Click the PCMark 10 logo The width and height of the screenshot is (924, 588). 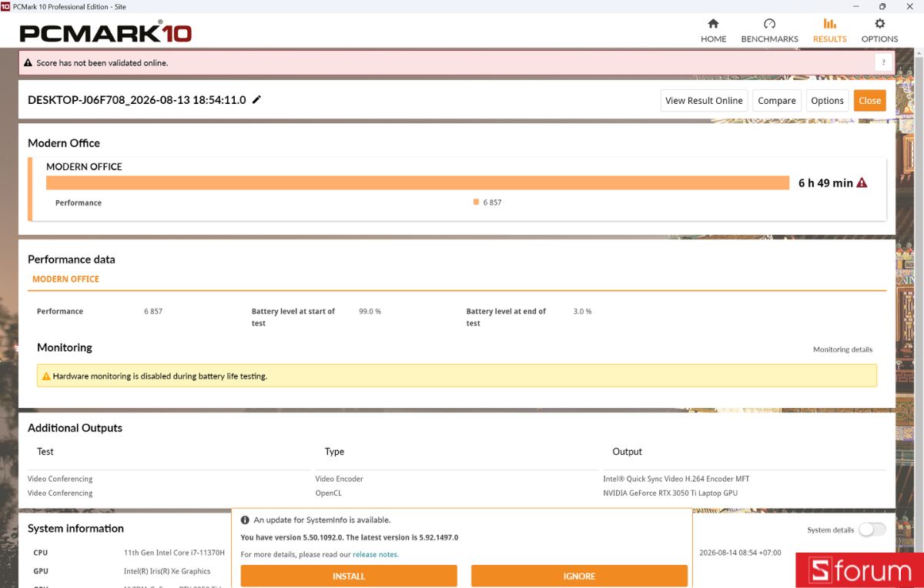click(x=105, y=32)
